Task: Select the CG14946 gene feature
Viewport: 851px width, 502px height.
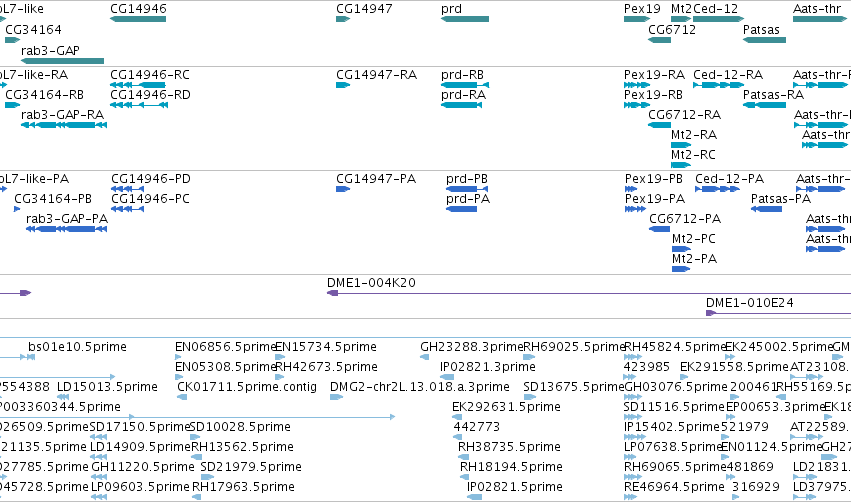Action: (x=138, y=19)
